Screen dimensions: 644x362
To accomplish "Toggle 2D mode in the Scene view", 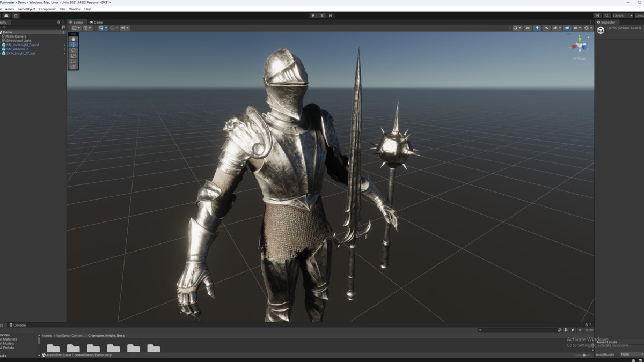I will (x=528, y=27).
